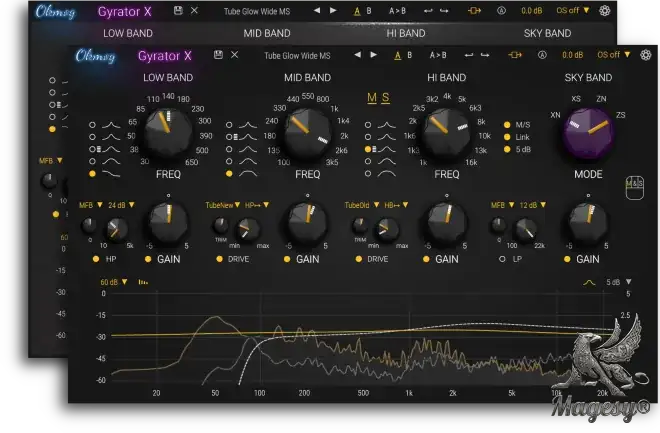Open the MFB dropdown above the LP filter
Screen dimensions: 660x433
tap(502, 205)
